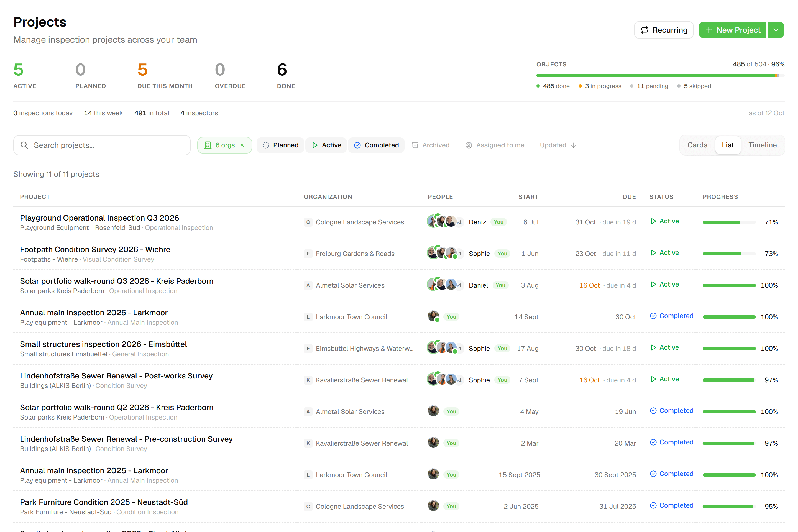Click the Archived box icon
The height and width of the screenshot is (532, 798).
pos(415,145)
